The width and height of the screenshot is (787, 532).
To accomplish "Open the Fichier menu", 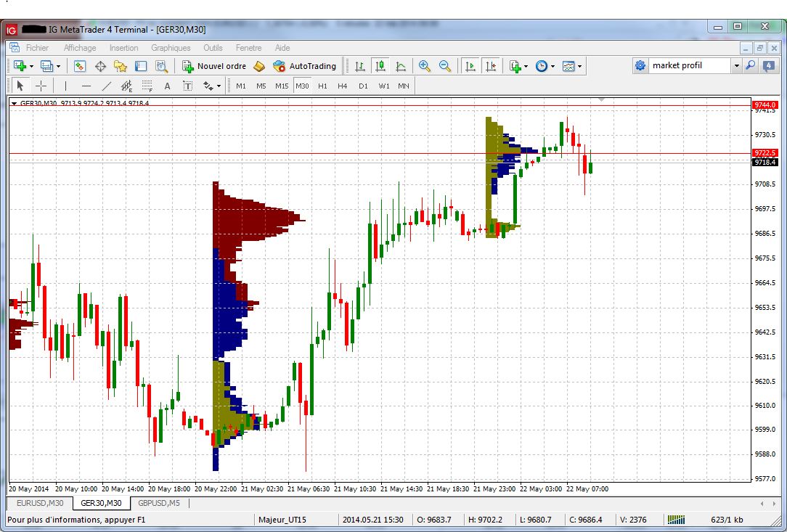I will point(37,48).
